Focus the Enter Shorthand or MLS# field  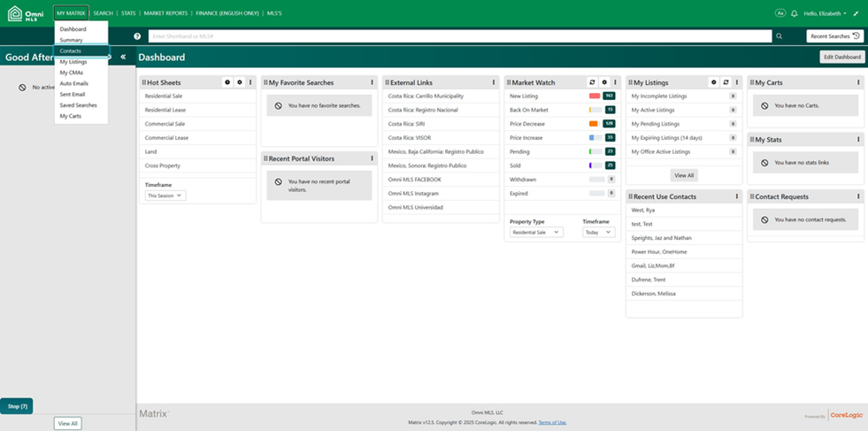point(460,36)
